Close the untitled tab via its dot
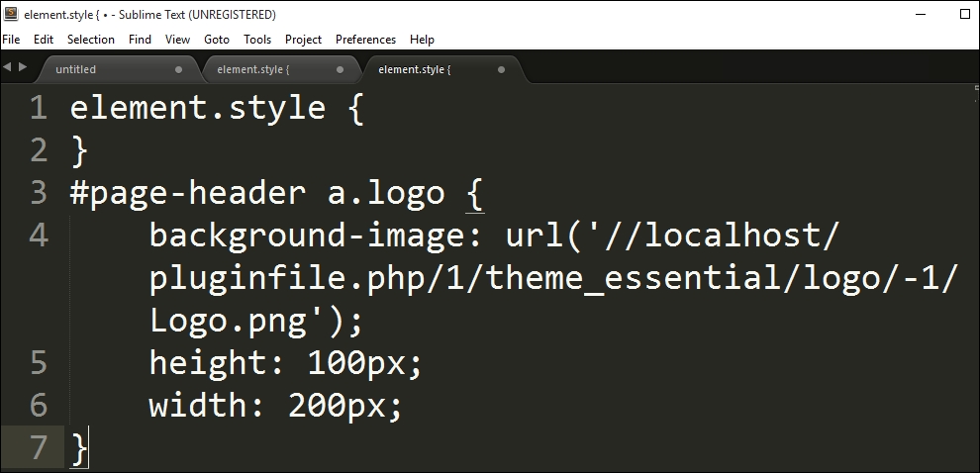This screenshot has height=473, width=980. pos(179,69)
